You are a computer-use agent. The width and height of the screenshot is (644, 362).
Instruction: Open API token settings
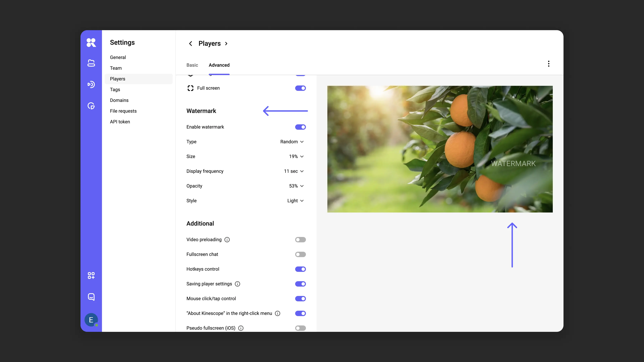[139, 122]
